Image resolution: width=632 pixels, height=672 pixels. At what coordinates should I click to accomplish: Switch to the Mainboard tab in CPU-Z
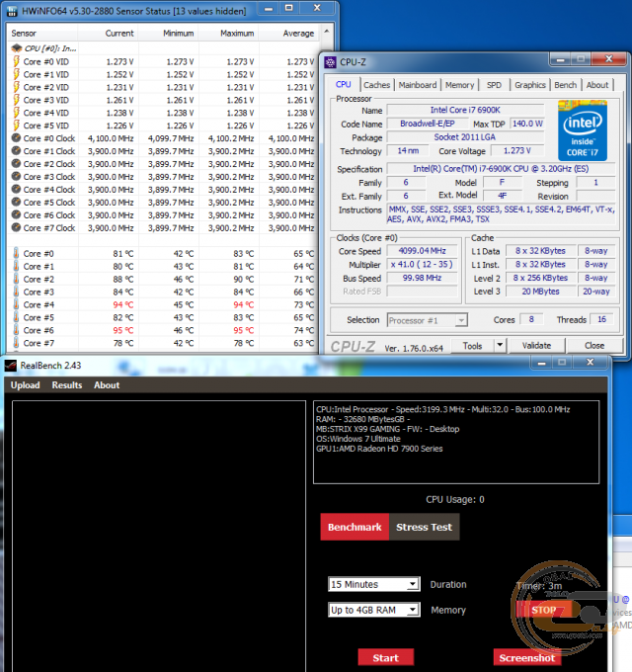pos(418,85)
